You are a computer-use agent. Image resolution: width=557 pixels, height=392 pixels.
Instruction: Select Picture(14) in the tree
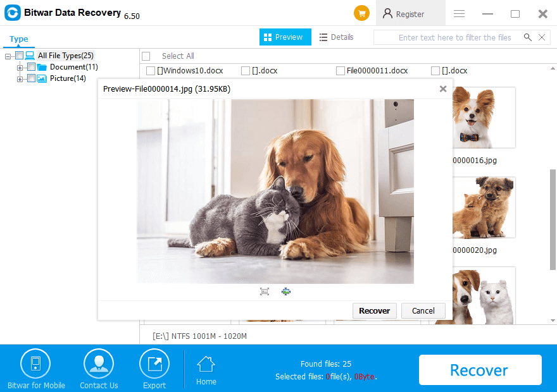pyautogui.click(x=68, y=78)
